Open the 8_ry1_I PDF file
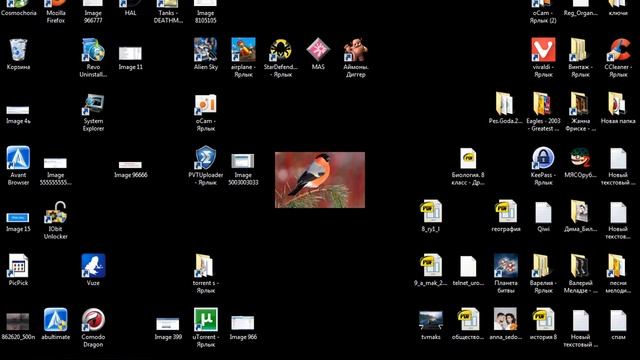640x360 pixels. pyautogui.click(x=431, y=212)
